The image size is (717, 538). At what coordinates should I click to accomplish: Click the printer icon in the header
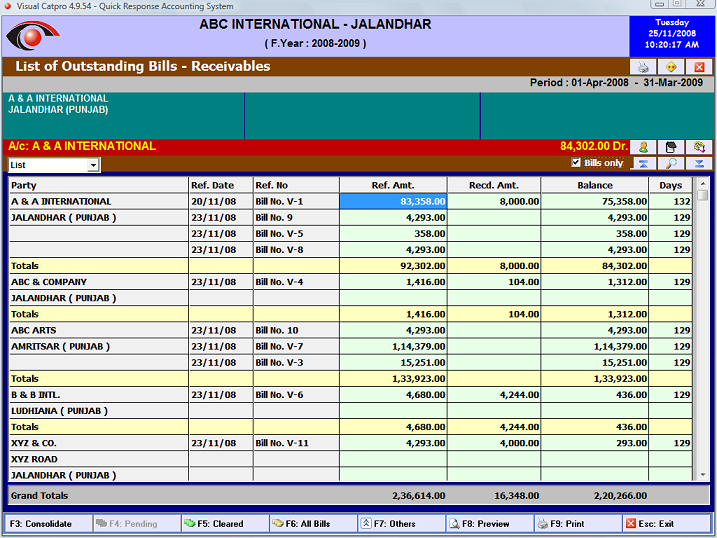click(x=643, y=67)
